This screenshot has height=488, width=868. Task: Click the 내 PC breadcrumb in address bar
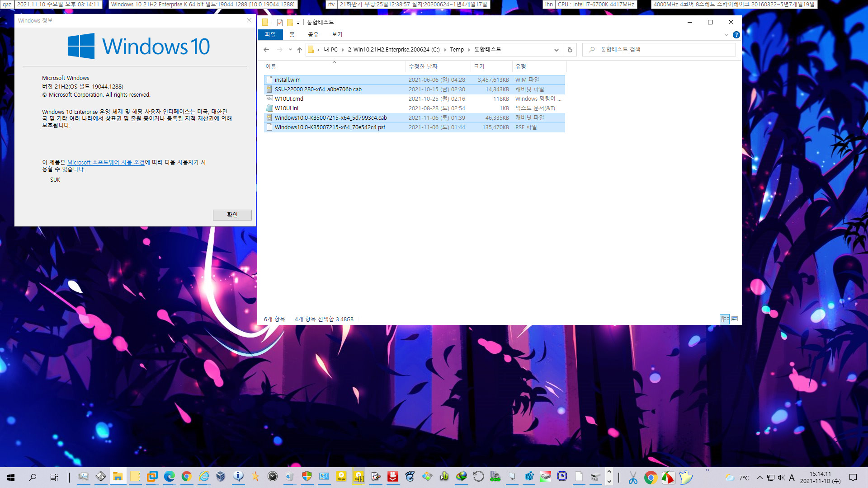click(330, 50)
